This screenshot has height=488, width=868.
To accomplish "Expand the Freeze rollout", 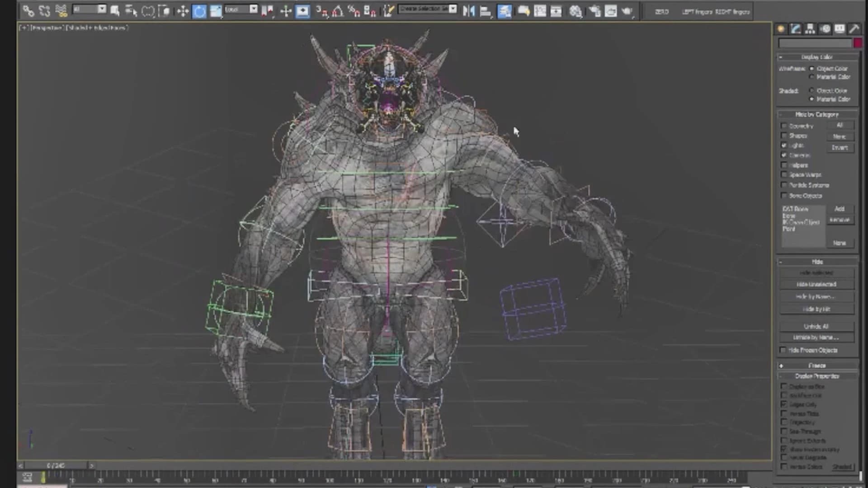I will [x=816, y=366].
